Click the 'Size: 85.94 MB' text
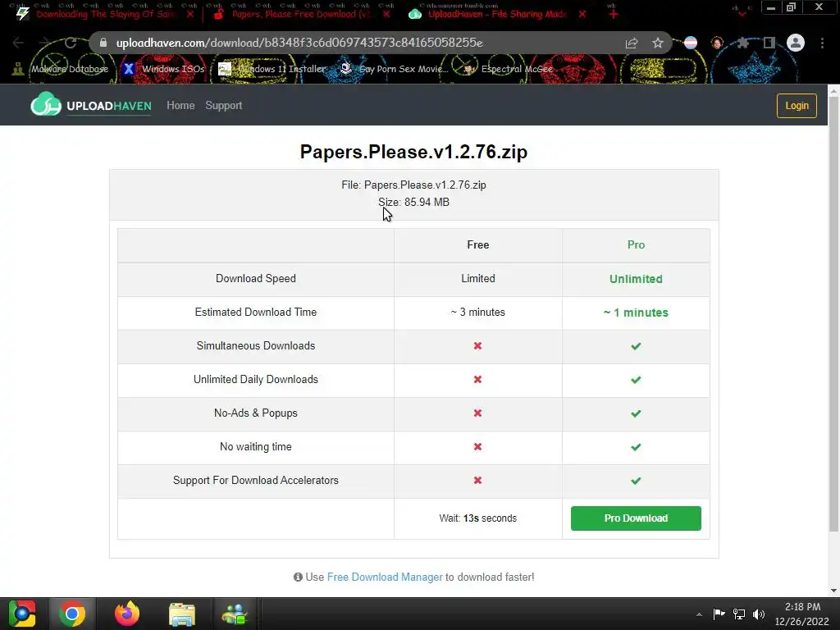The image size is (840, 630). pos(413,202)
